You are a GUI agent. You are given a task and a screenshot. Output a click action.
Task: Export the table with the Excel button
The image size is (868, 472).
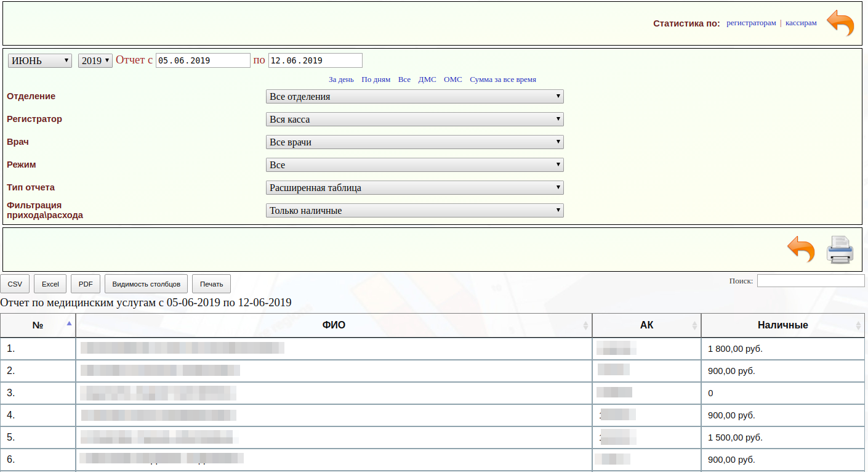[x=50, y=284]
